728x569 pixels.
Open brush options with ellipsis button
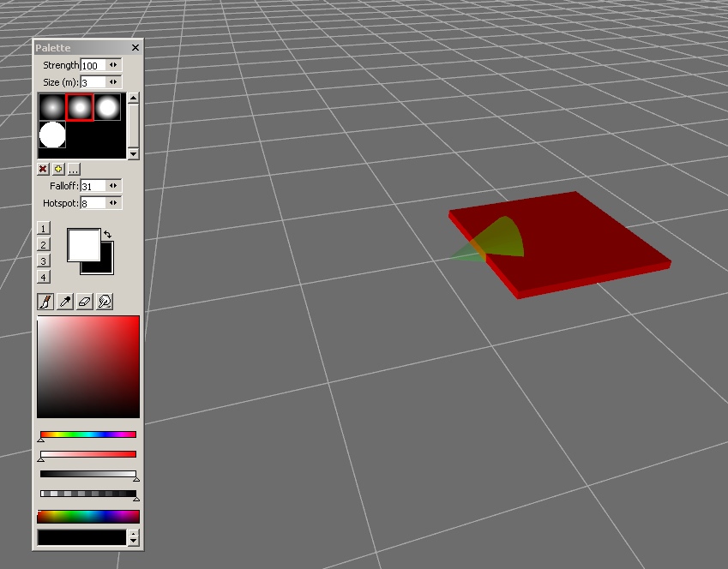click(x=74, y=169)
